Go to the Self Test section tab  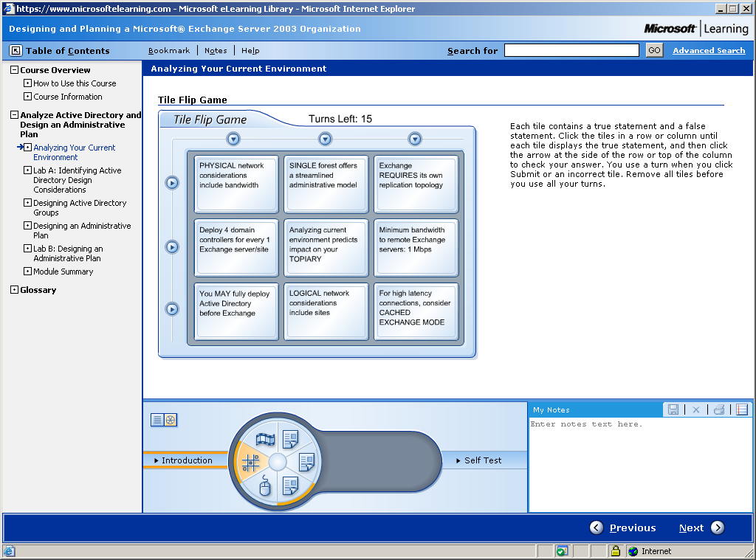coord(483,460)
